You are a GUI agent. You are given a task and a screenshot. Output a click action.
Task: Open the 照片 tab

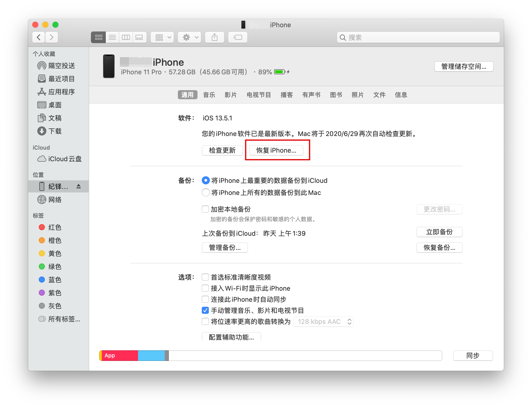(358, 95)
